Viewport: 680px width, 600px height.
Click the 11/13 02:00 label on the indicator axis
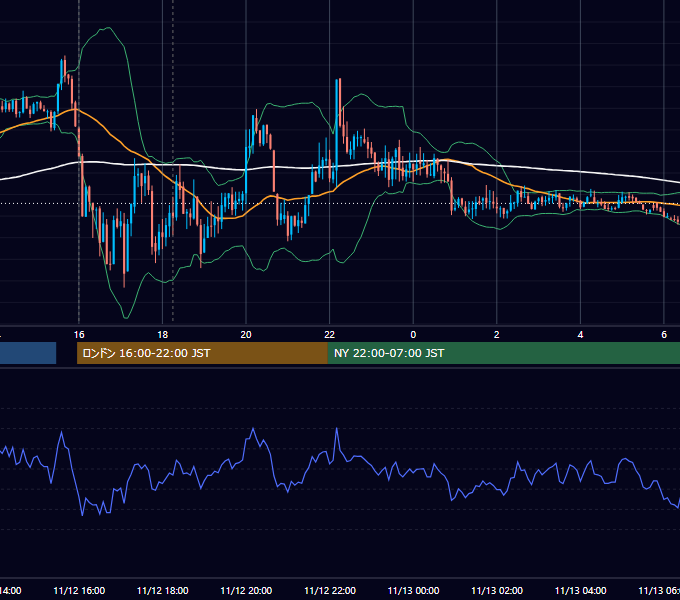497,591
